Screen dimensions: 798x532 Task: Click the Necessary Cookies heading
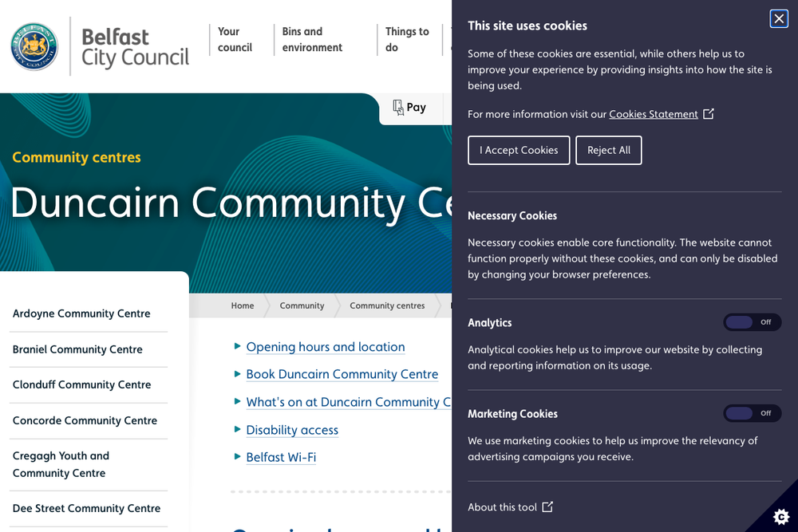512,215
